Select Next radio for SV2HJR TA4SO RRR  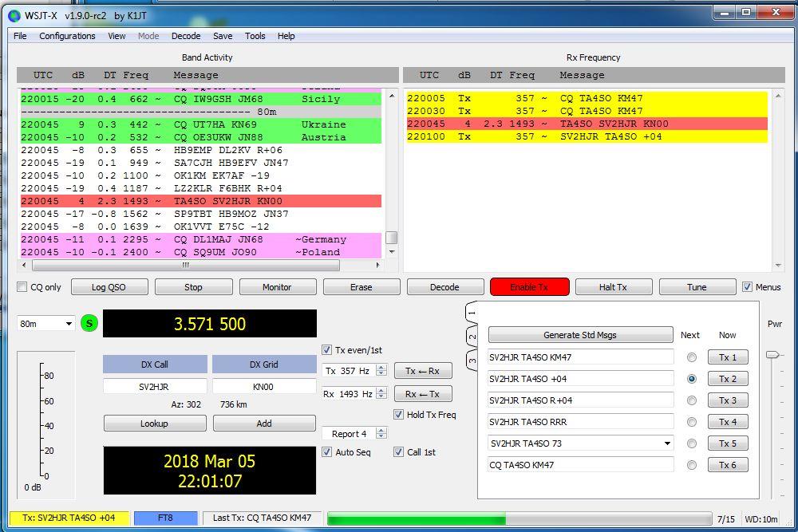692,422
